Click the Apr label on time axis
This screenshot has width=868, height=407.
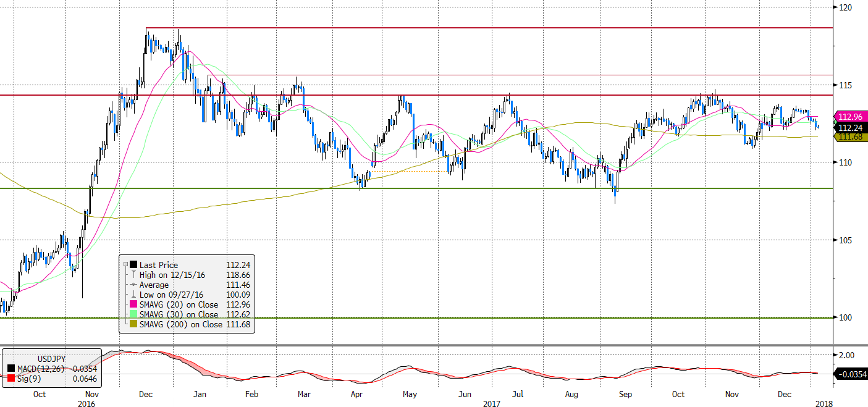pyautogui.click(x=356, y=393)
